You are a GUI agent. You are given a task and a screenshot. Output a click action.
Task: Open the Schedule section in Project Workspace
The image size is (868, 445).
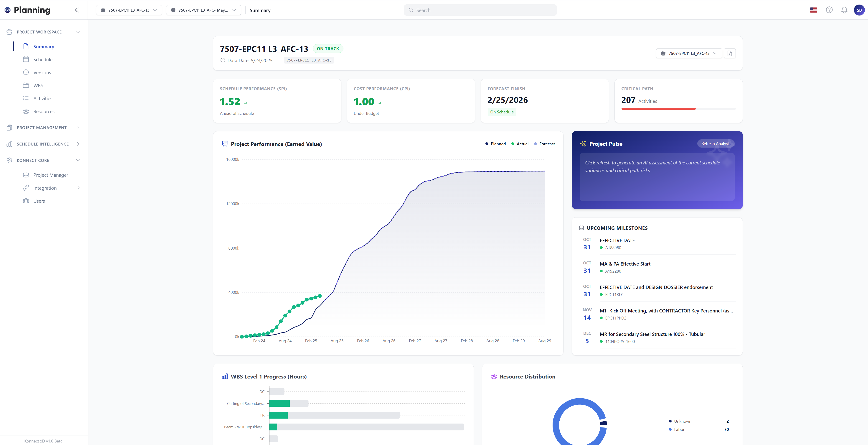coord(43,59)
